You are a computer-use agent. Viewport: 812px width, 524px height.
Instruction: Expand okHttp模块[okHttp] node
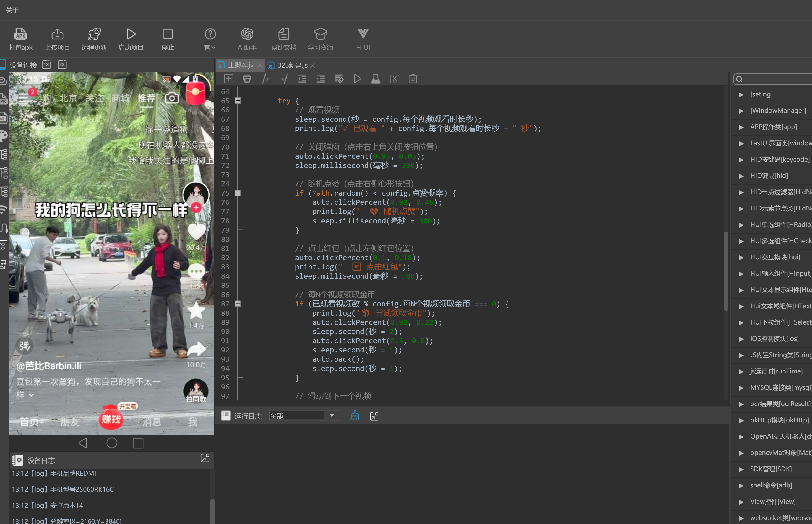pos(741,420)
